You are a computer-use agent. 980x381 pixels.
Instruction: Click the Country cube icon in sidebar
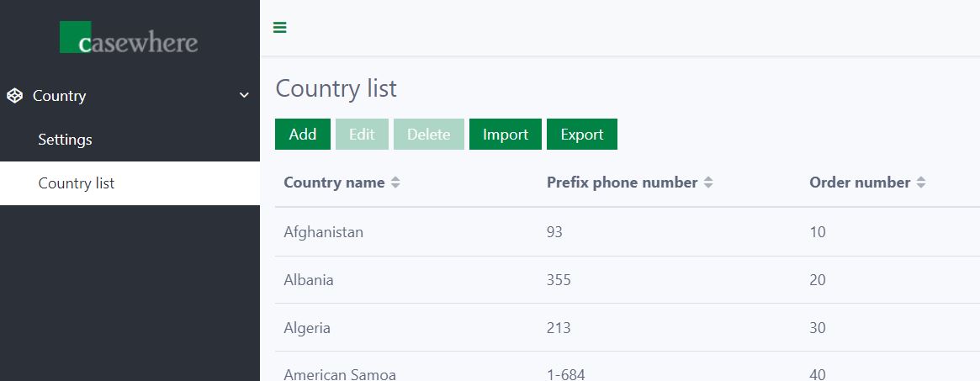[x=14, y=96]
